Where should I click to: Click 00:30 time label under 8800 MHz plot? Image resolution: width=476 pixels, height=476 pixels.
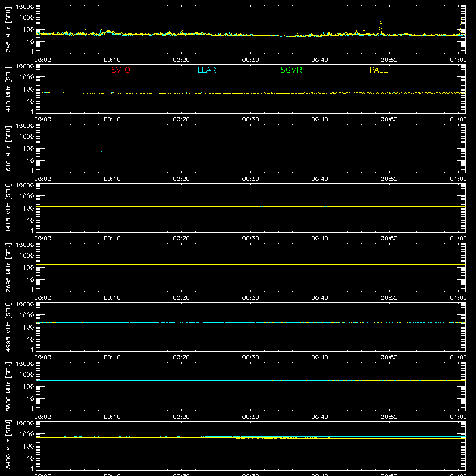click(x=250, y=417)
